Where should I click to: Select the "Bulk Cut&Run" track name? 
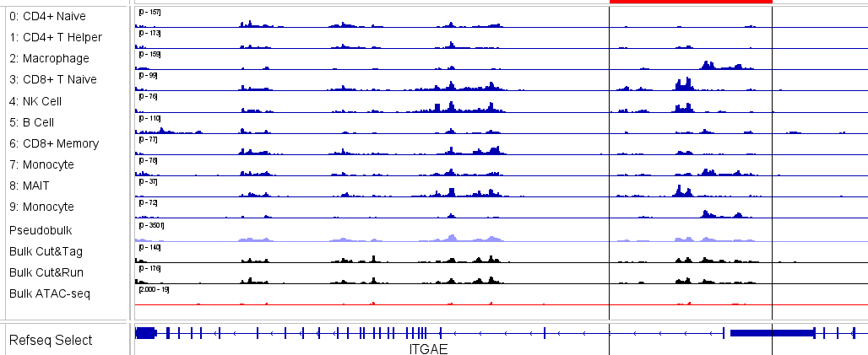point(46,272)
